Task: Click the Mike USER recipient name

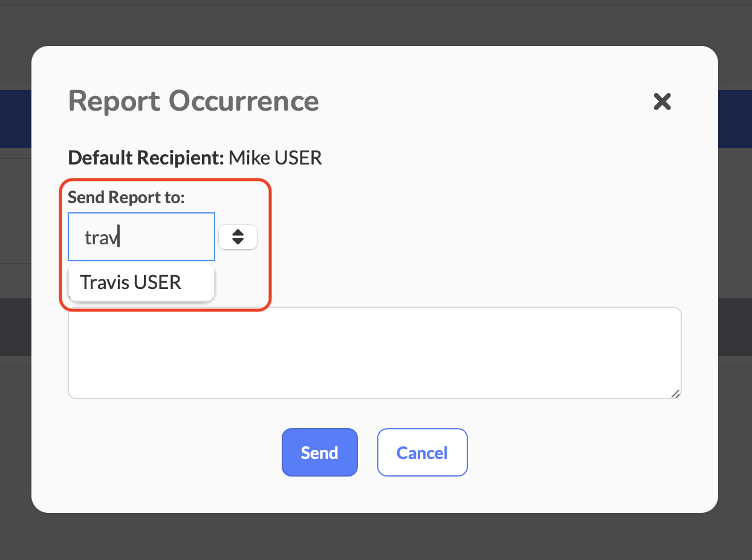Action: pos(275,158)
